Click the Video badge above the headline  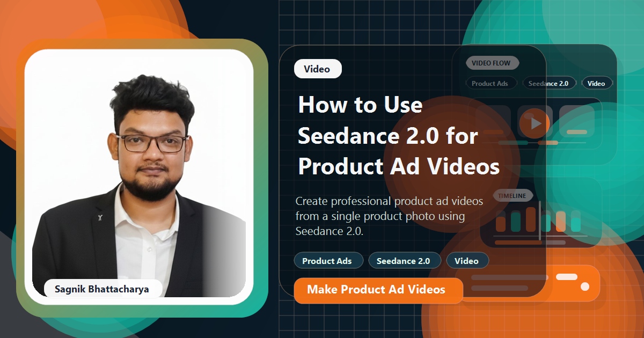point(318,69)
